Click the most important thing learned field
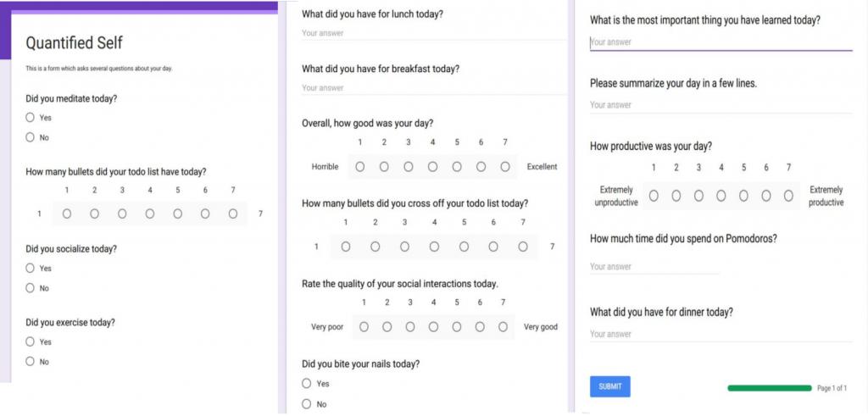Viewport: 868px width, 416px height. [721, 42]
